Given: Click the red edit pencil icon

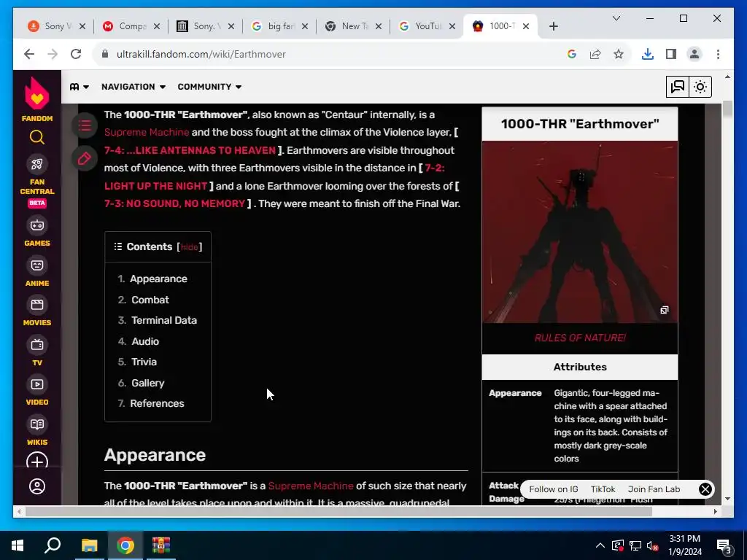Looking at the screenshot, I should (85, 158).
